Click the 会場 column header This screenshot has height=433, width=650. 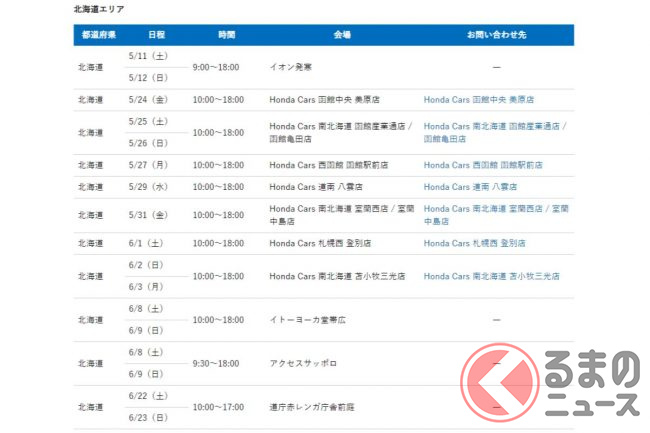(x=342, y=35)
